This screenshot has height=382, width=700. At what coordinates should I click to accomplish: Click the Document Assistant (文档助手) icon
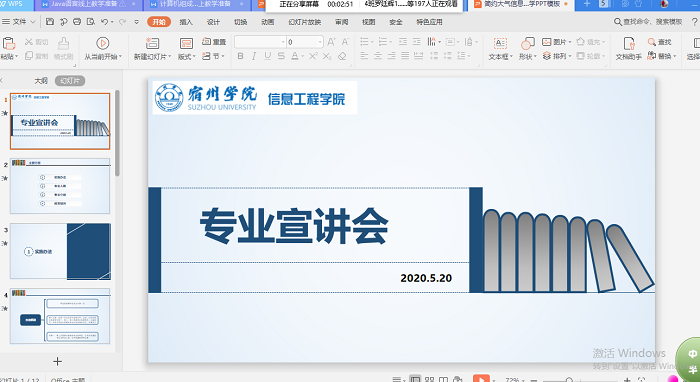click(x=629, y=43)
